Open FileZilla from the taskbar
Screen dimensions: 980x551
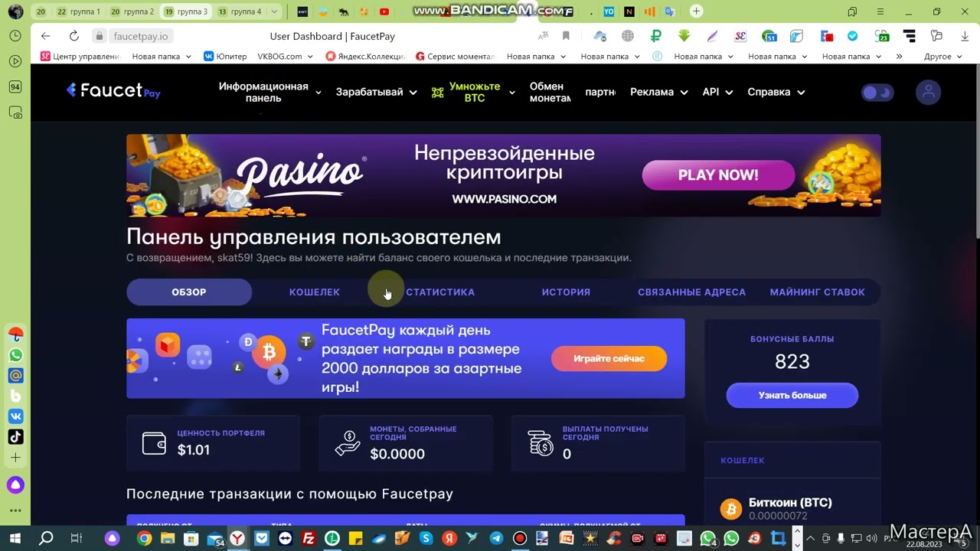point(309,539)
